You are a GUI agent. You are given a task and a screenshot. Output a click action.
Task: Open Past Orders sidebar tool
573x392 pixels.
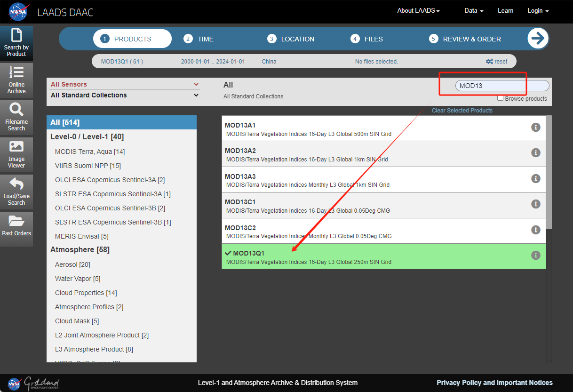coord(16,229)
